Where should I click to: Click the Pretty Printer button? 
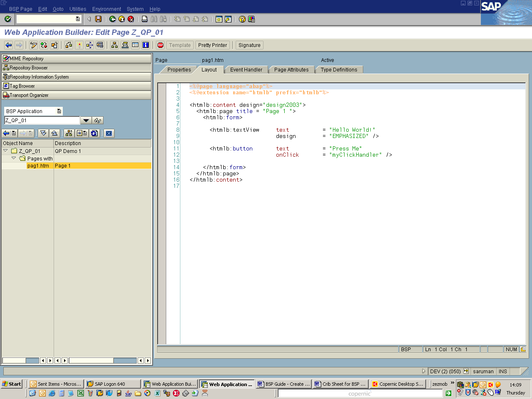212,45
